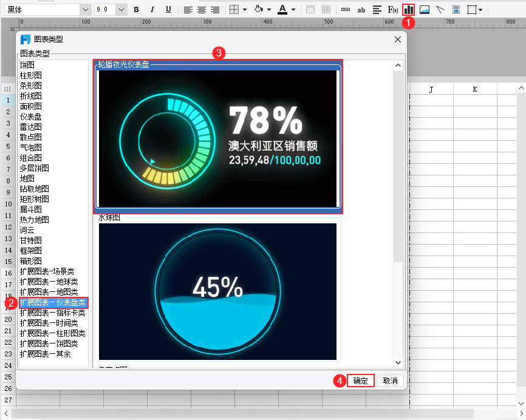Viewport: 526px width, 420px height.
Task: Select 散点图 chart type
Action: 30,137
